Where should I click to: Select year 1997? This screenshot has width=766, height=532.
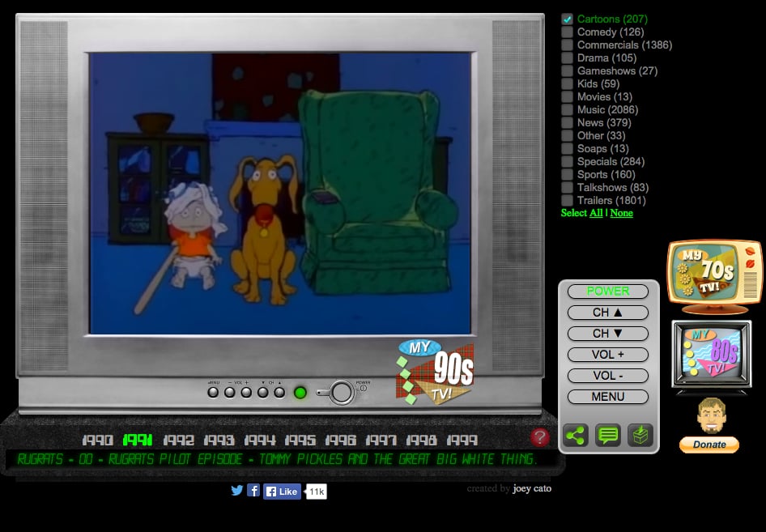[381, 440]
